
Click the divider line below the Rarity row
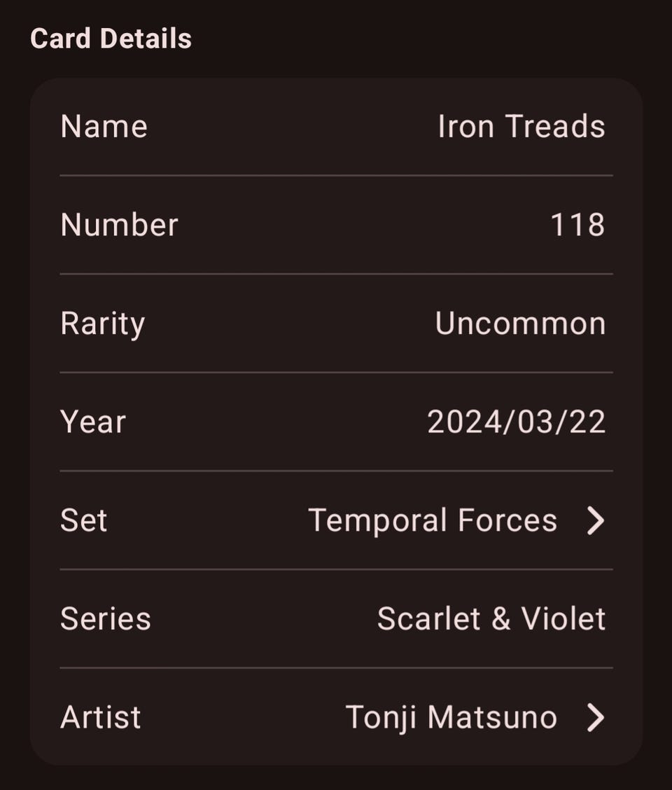(x=336, y=372)
